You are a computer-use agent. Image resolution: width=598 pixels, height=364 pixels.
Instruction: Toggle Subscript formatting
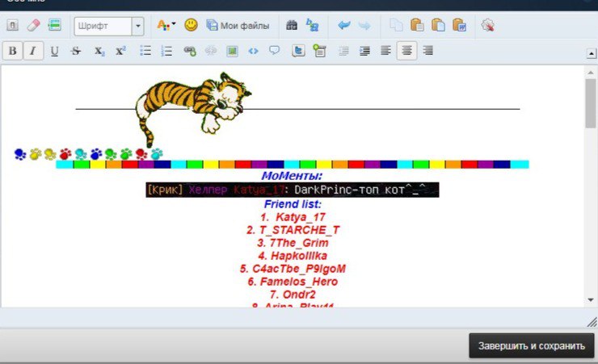[99, 51]
